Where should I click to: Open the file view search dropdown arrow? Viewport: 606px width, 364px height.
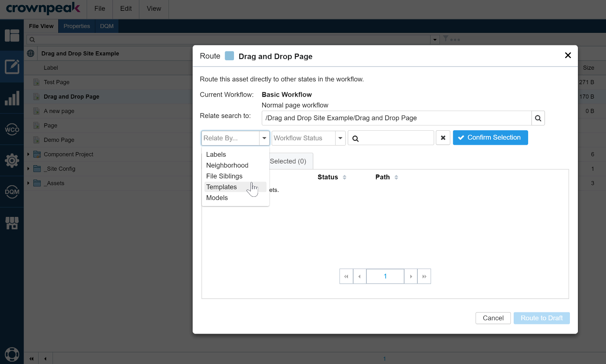point(435,39)
